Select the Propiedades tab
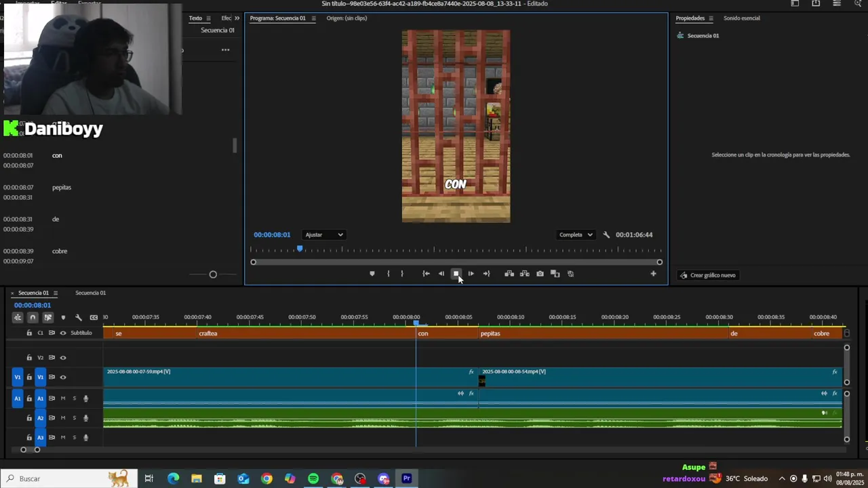The height and width of the screenshot is (488, 868). click(690, 18)
